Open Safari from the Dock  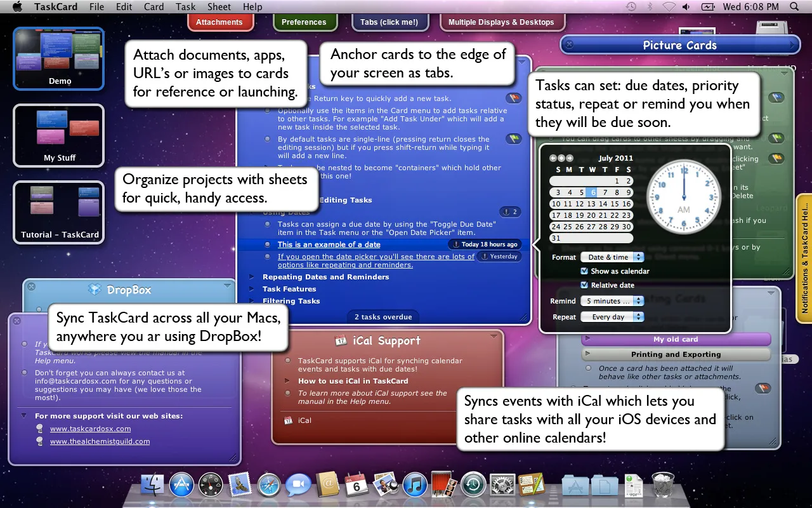coord(269,486)
